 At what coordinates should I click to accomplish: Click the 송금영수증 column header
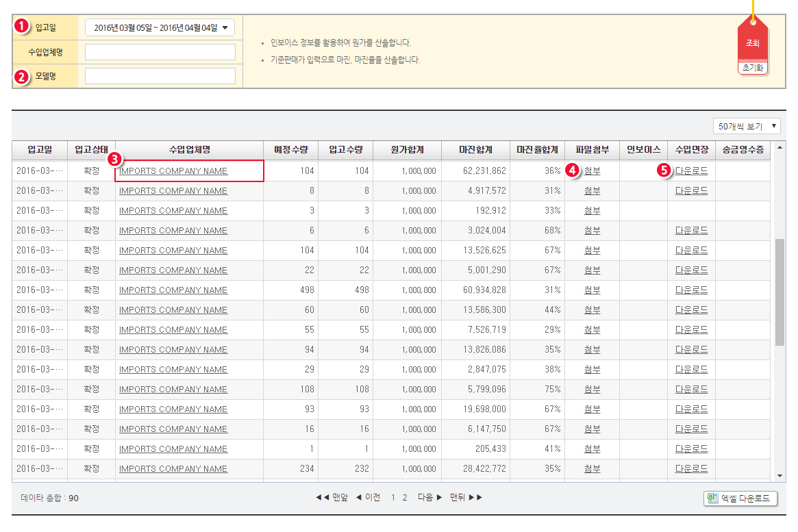point(743,149)
